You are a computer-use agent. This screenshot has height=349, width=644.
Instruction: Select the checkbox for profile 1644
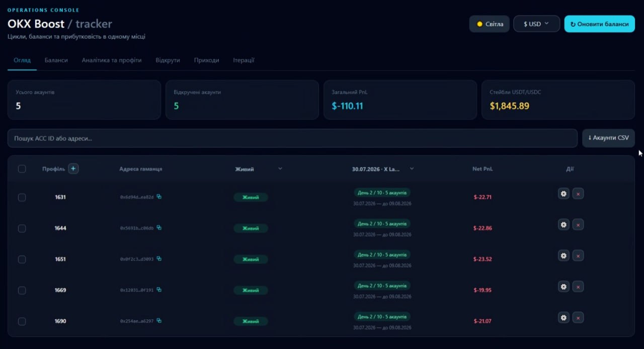(22, 228)
